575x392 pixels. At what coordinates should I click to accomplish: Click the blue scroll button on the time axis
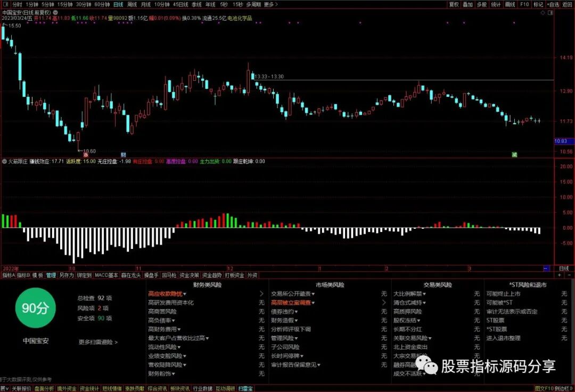[546, 269]
